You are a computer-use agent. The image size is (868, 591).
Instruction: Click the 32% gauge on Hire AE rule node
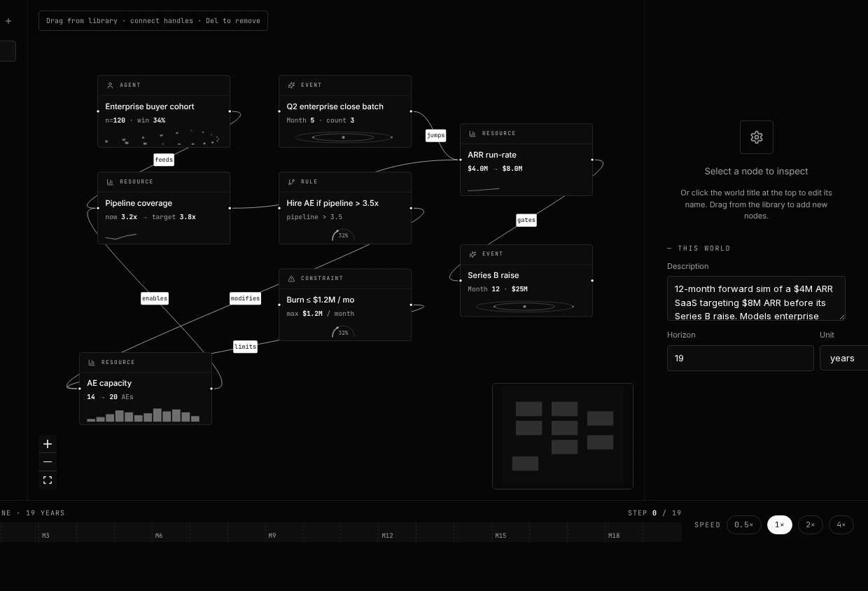[343, 235]
